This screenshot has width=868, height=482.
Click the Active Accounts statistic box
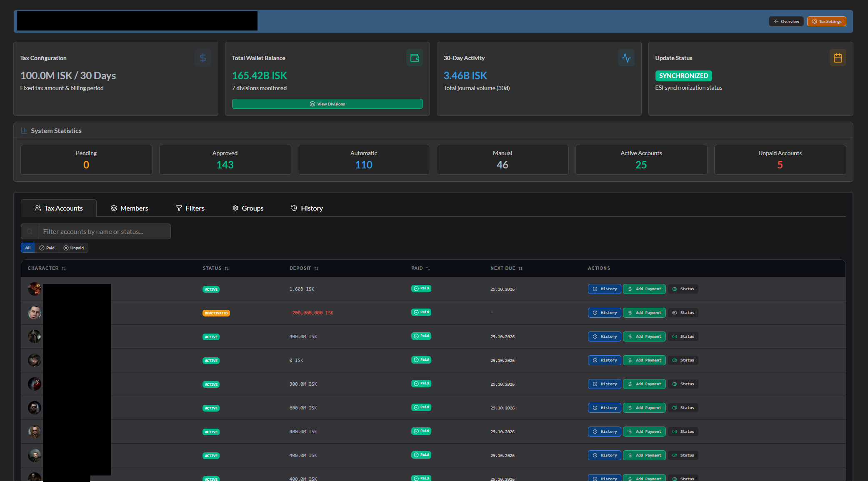pos(641,160)
